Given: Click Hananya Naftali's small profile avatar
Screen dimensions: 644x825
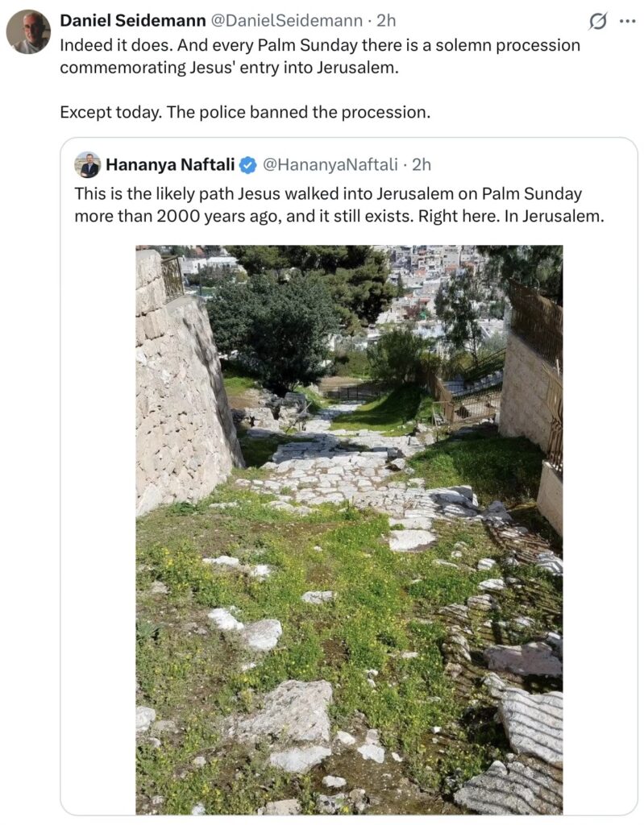Looking at the screenshot, I should click(87, 165).
